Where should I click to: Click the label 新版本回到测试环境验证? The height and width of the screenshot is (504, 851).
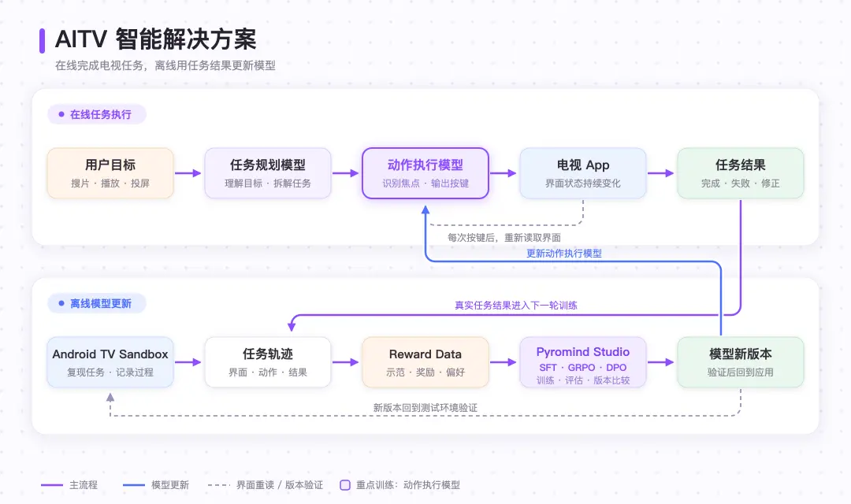tap(425, 407)
